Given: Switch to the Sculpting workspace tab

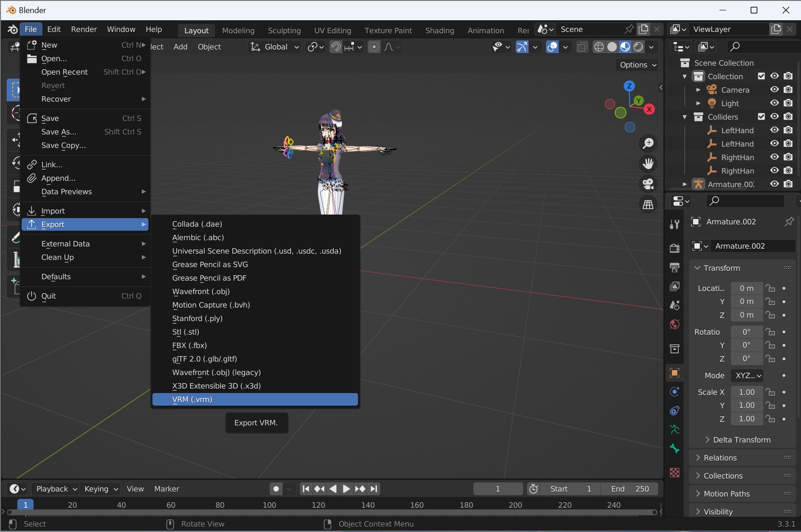Looking at the screenshot, I should pyautogui.click(x=284, y=31).
